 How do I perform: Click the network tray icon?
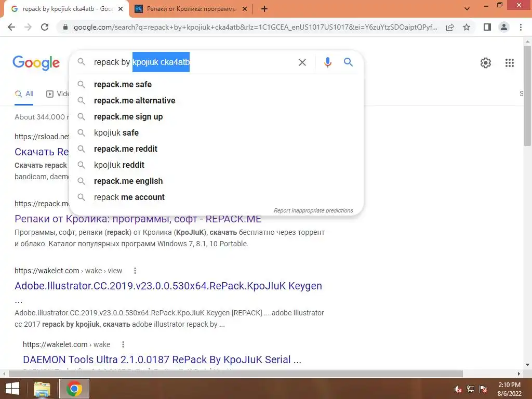(x=471, y=389)
